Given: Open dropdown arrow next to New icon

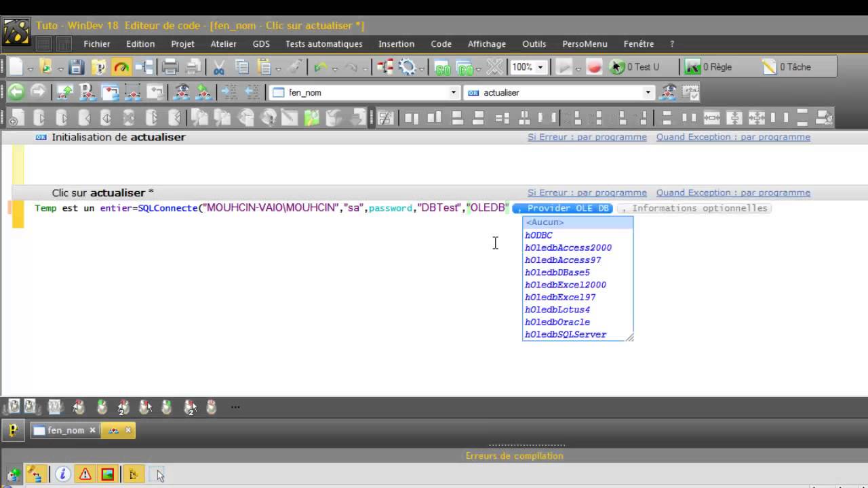Looking at the screenshot, I should (x=31, y=68).
